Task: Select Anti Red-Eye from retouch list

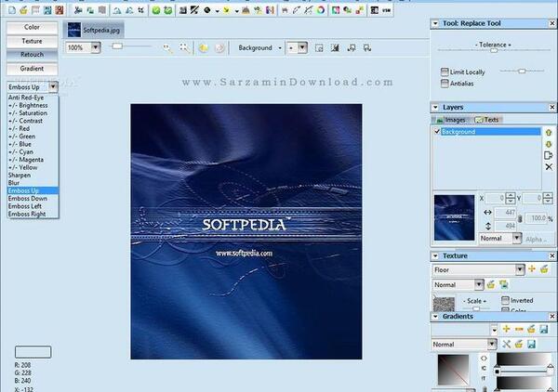Action: [33, 98]
